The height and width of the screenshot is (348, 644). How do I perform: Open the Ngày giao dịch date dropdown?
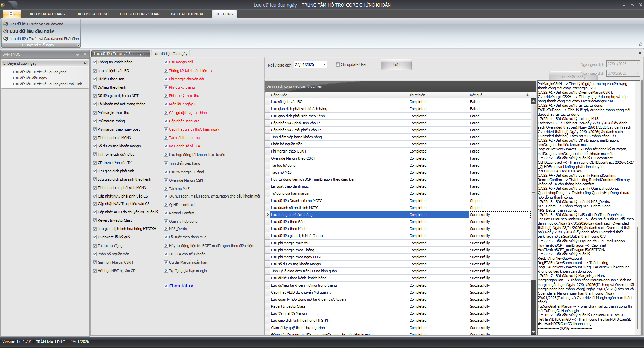click(x=325, y=65)
